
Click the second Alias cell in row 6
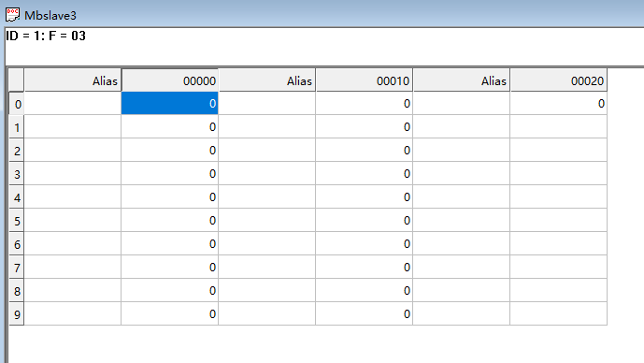click(267, 244)
